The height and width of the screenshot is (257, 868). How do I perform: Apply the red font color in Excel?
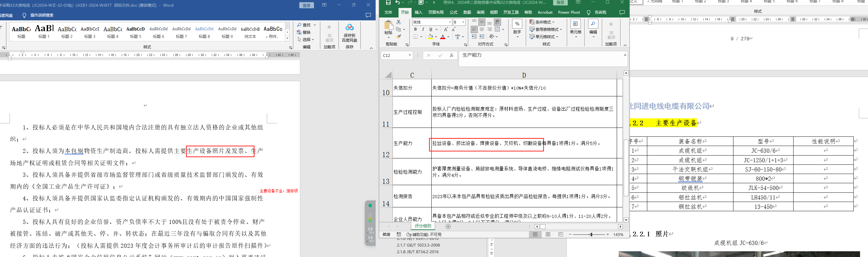443,37
